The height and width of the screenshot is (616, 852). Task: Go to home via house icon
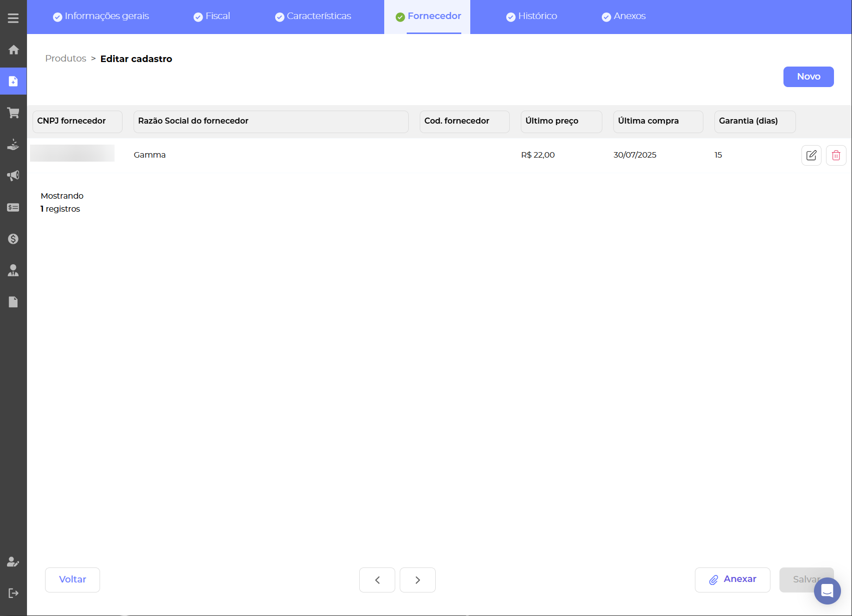coord(14,50)
